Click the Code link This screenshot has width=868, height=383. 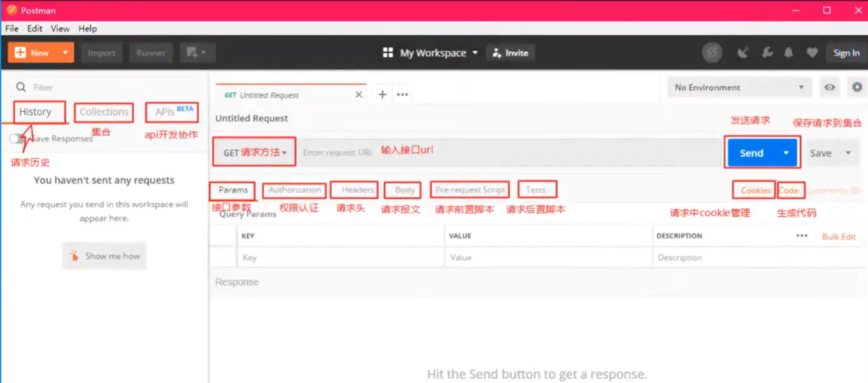coord(788,191)
